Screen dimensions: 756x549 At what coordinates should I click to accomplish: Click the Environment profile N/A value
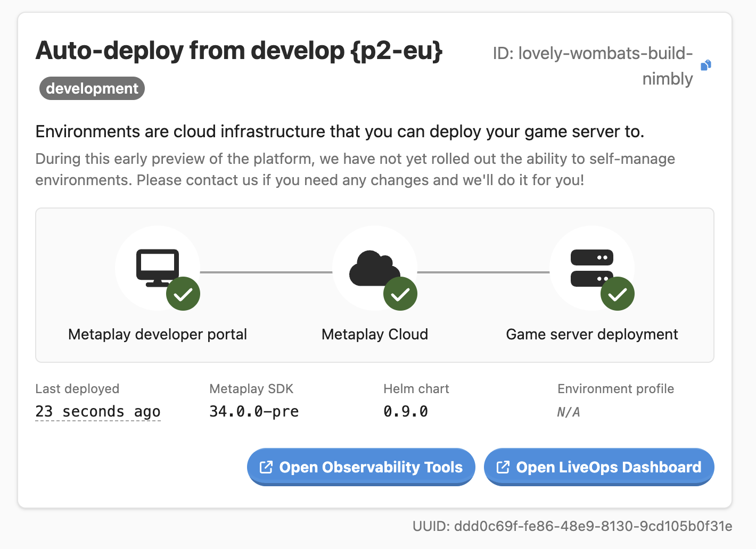click(569, 412)
